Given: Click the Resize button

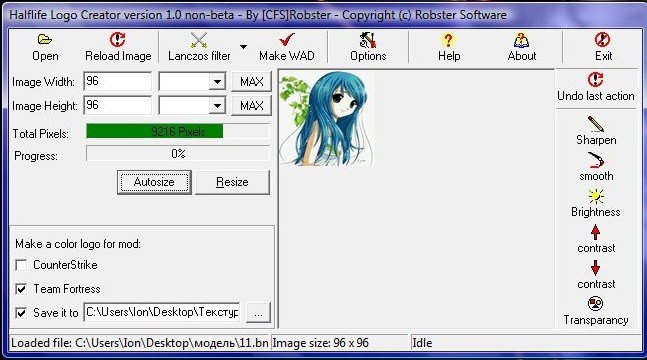Looking at the screenshot, I should (x=232, y=182).
